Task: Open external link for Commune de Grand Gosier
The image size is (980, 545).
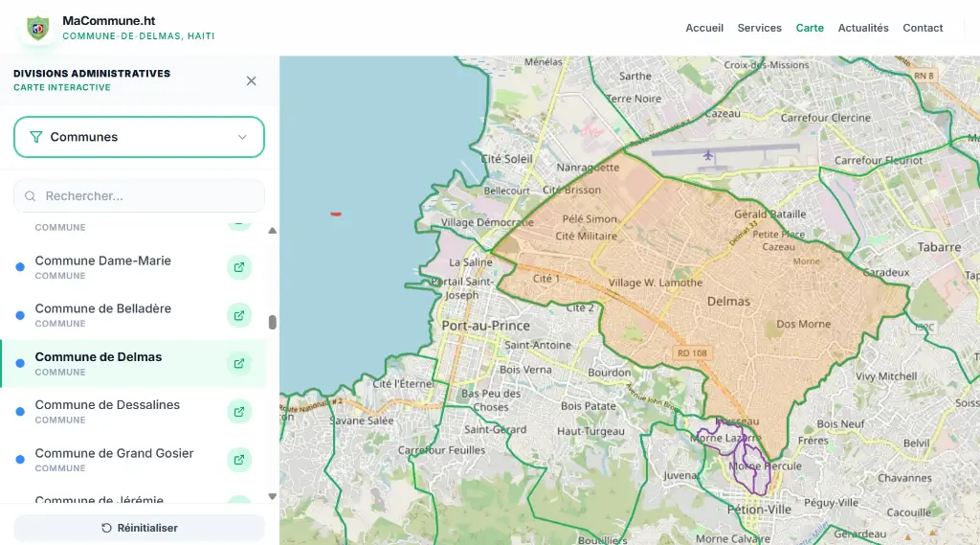Action: pos(238,460)
